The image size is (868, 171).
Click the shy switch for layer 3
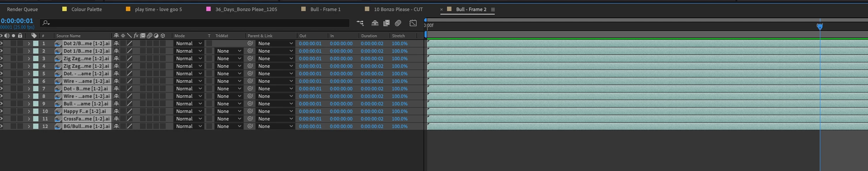(x=116, y=58)
